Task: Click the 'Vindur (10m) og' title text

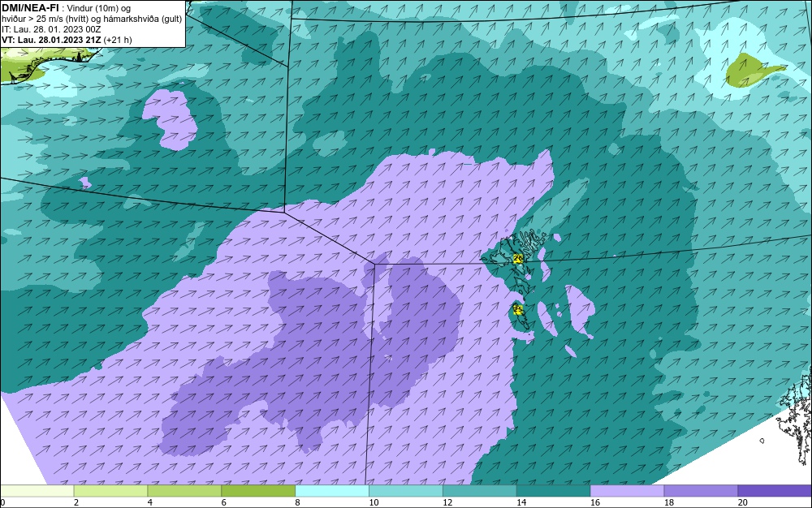Action: 99,8
